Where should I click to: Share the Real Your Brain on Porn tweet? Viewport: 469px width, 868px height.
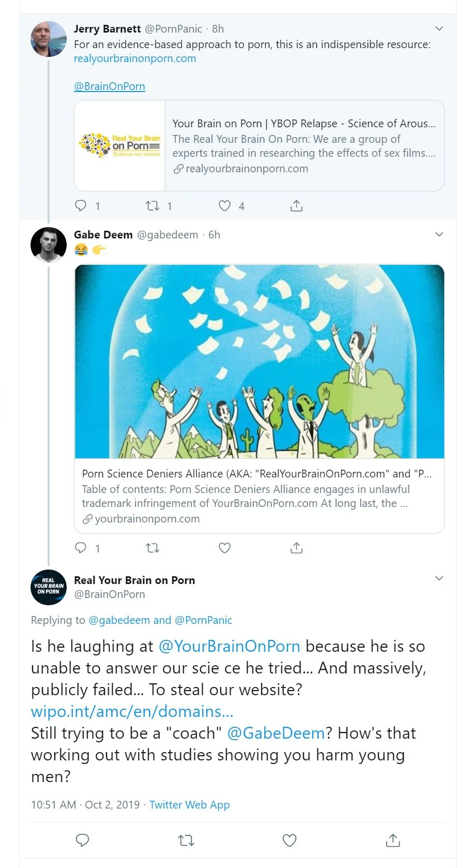[x=393, y=841]
